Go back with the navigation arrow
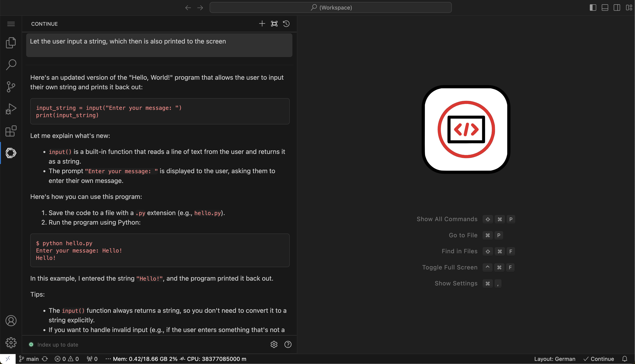 tap(188, 8)
